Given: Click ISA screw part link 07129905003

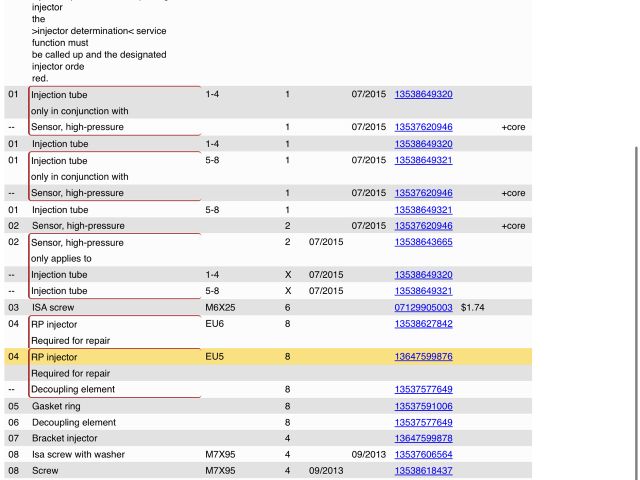Looking at the screenshot, I should coord(423,308).
